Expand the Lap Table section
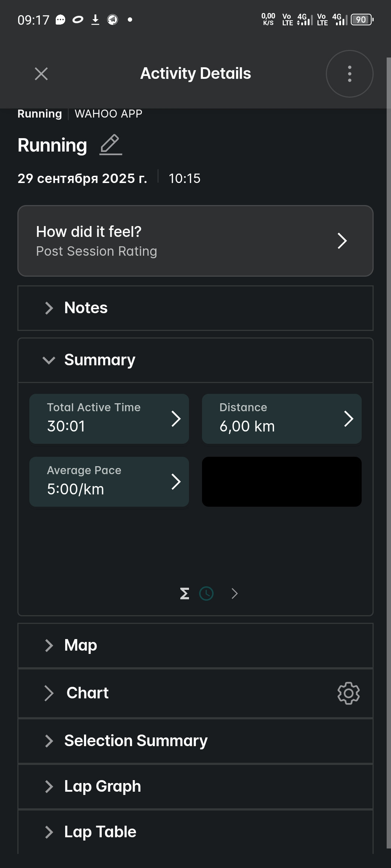The image size is (391, 868). pos(195,832)
